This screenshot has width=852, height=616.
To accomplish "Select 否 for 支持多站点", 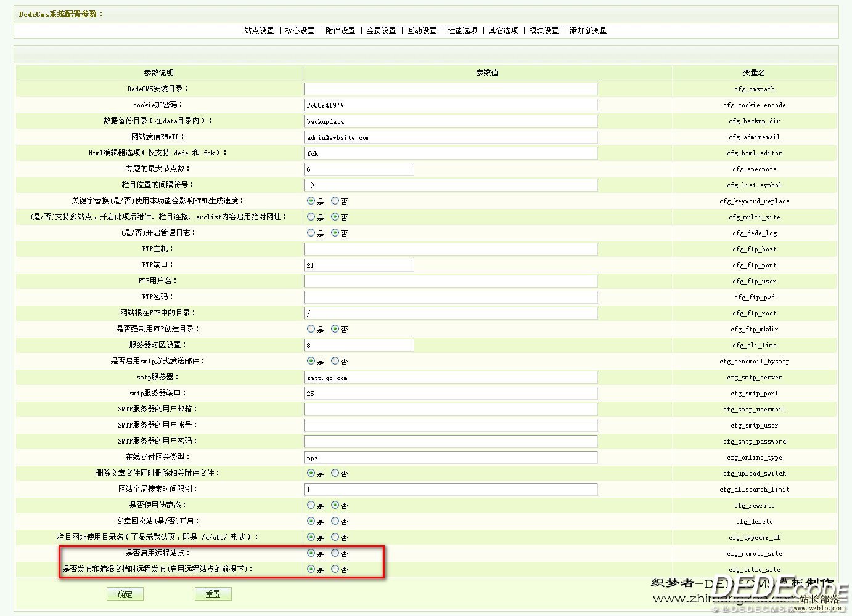I will pos(335,217).
